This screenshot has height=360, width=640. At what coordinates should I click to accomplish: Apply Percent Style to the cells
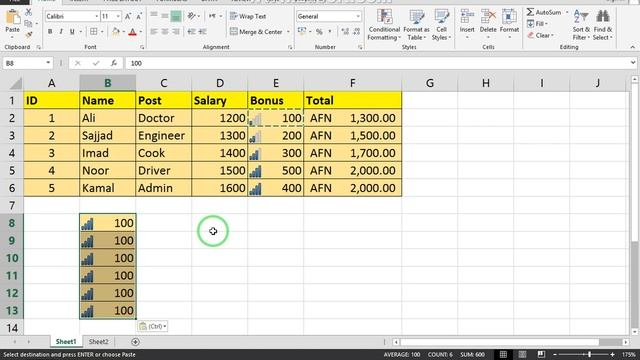(x=319, y=31)
